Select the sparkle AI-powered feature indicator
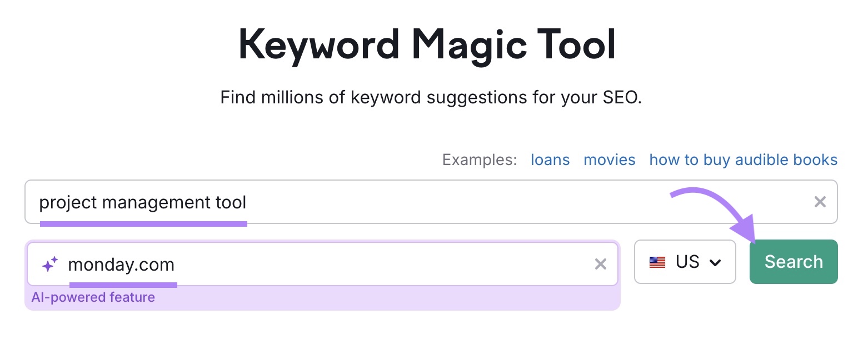This screenshot has height=339, width=868. (x=49, y=263)
